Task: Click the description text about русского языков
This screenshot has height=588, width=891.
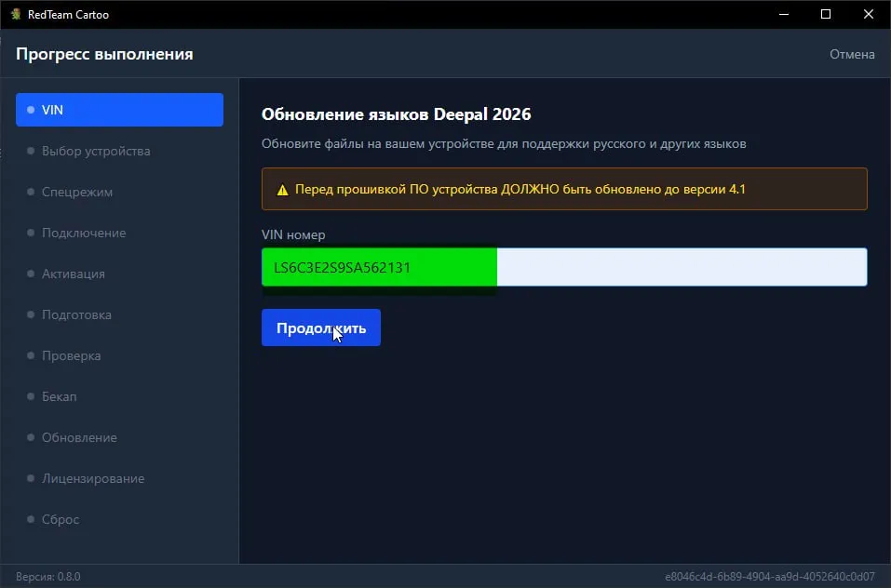Action: click(504, 143)
